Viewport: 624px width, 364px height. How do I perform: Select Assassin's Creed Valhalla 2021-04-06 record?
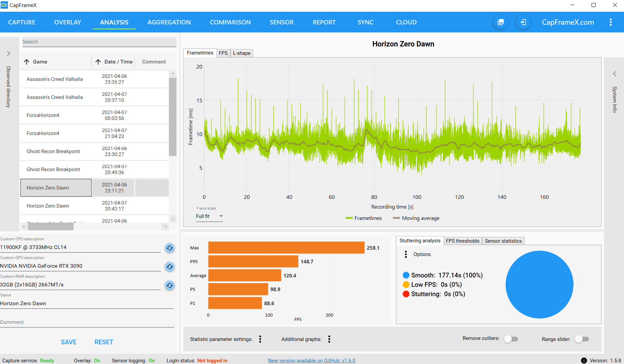click(95, 79)
